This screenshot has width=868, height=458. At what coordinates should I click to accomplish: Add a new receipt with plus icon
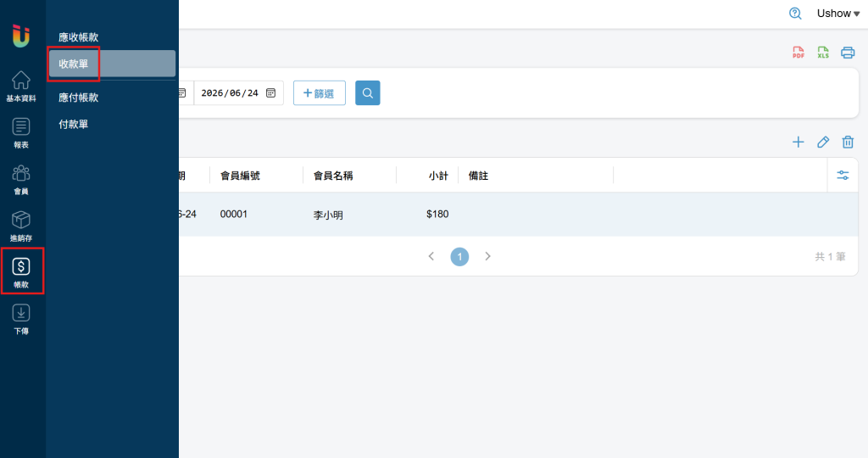798,142
